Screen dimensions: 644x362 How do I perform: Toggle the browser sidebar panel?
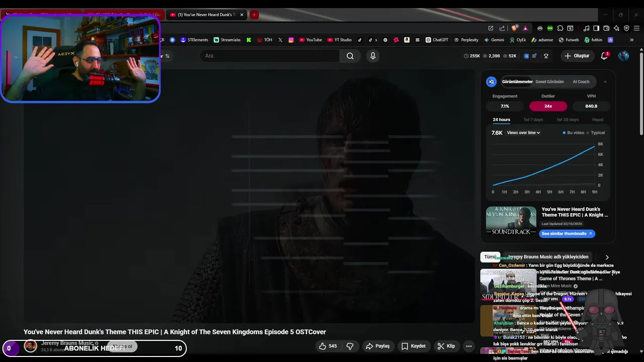(596, 28)
